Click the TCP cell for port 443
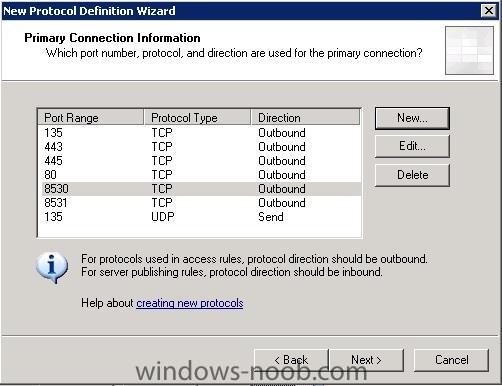 (x=162, y=147)
